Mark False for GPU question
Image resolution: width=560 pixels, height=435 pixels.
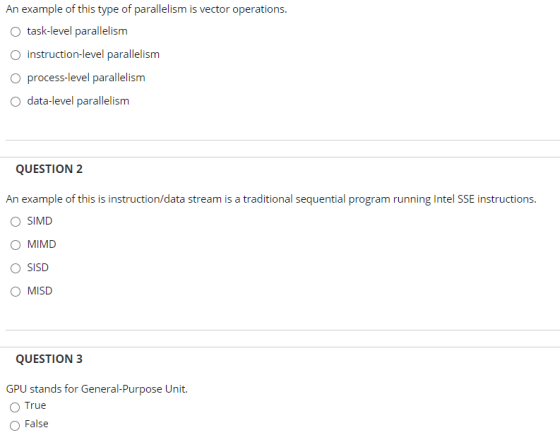15,425
